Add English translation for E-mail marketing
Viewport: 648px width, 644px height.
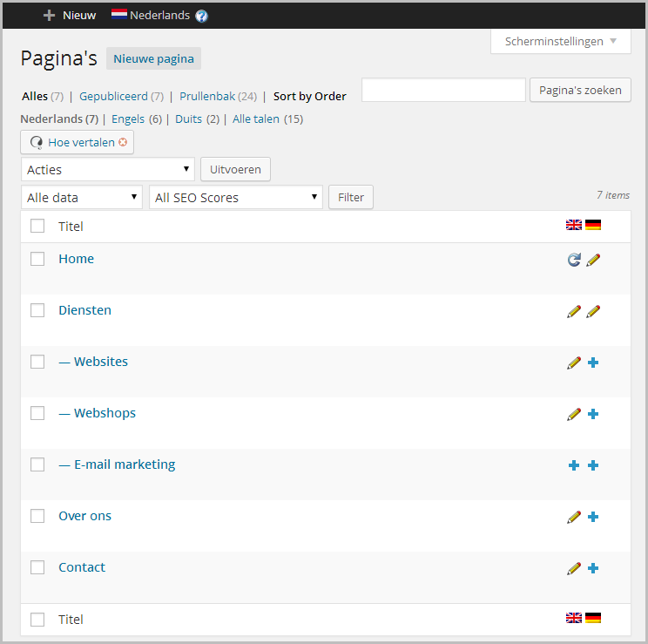(x=574, y=465)
